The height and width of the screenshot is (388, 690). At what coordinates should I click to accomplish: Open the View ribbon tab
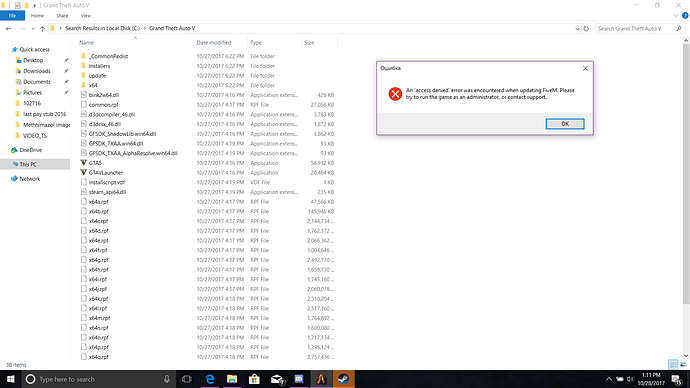click(85, 15)
